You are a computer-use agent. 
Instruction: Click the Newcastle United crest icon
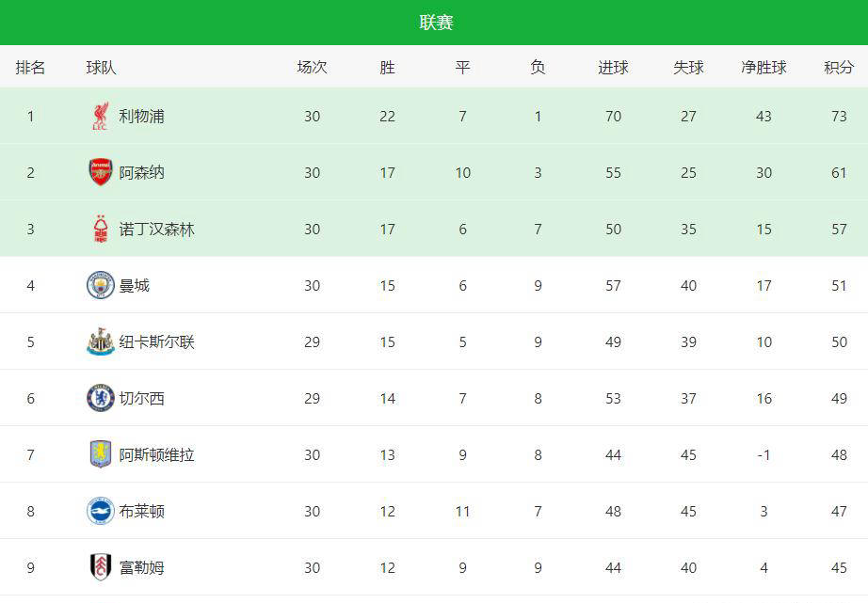(x=100, y=342)
